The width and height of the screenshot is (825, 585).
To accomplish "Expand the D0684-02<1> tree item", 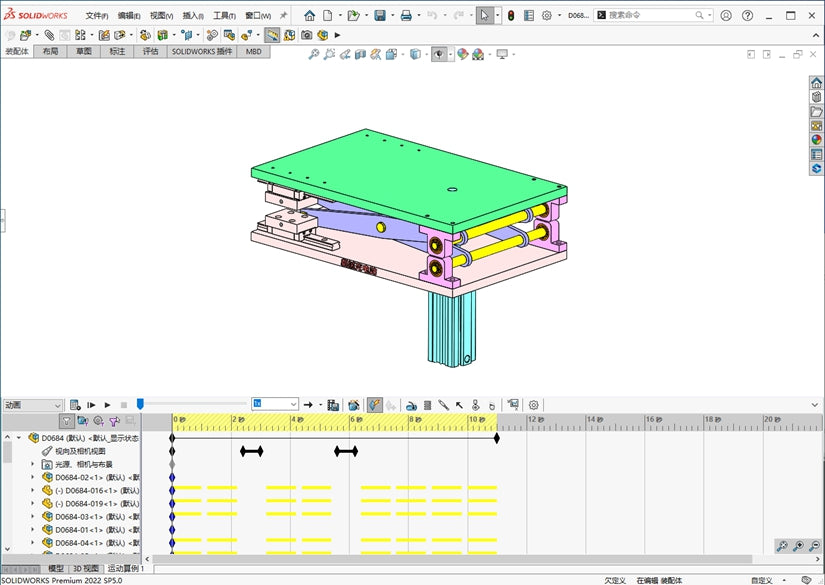I will [x=33, y=477].
